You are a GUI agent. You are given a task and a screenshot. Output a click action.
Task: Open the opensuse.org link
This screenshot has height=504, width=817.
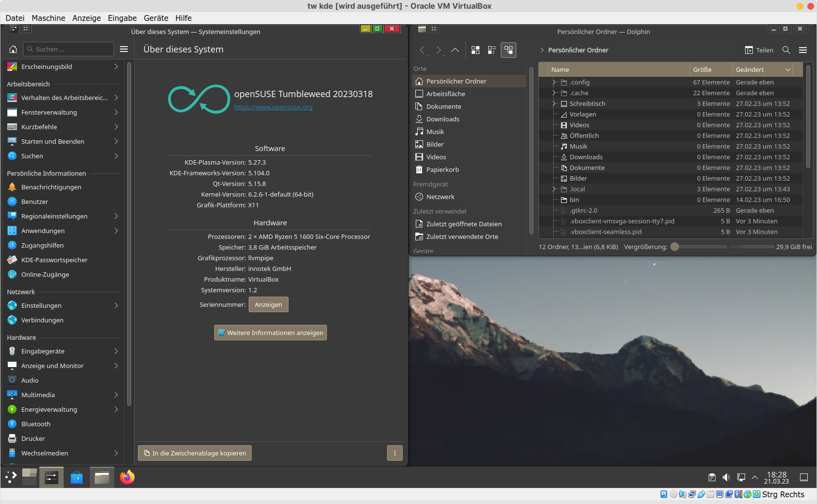[x=273, y=107]
